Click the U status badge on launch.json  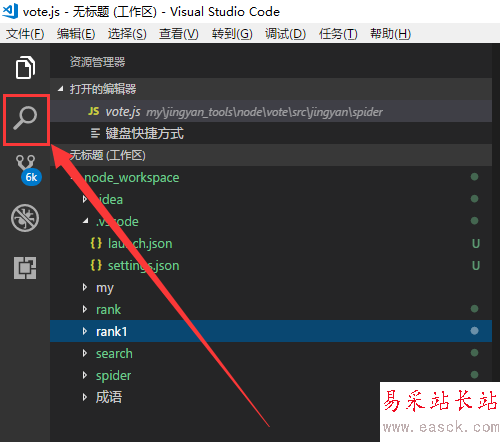coord(476,244)
